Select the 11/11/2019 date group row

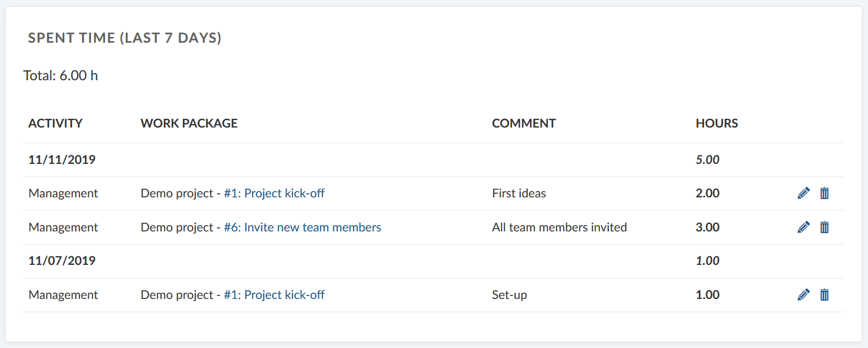[x=62, y=160]
